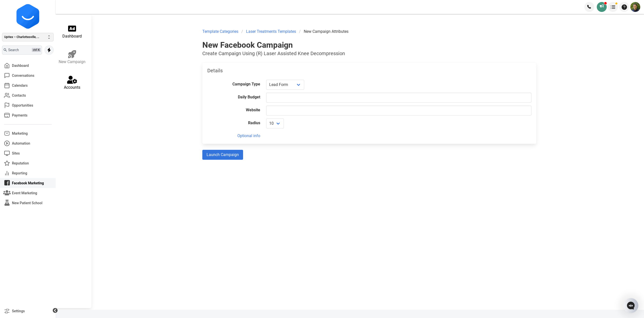Click the Facebook Marketing label in sidebar
The width and height of the screenshot is (644, 318).
[28, 183]
